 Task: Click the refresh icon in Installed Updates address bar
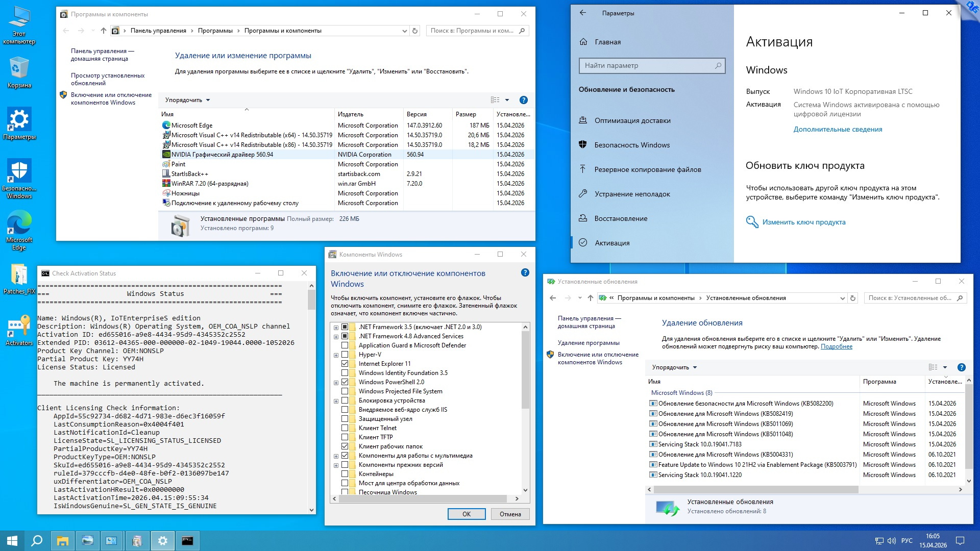coord(852,298)
